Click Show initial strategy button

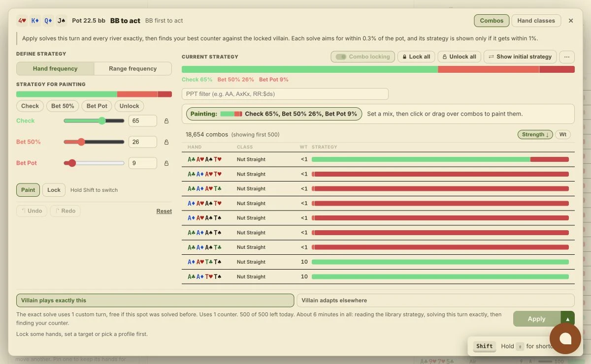520,57
